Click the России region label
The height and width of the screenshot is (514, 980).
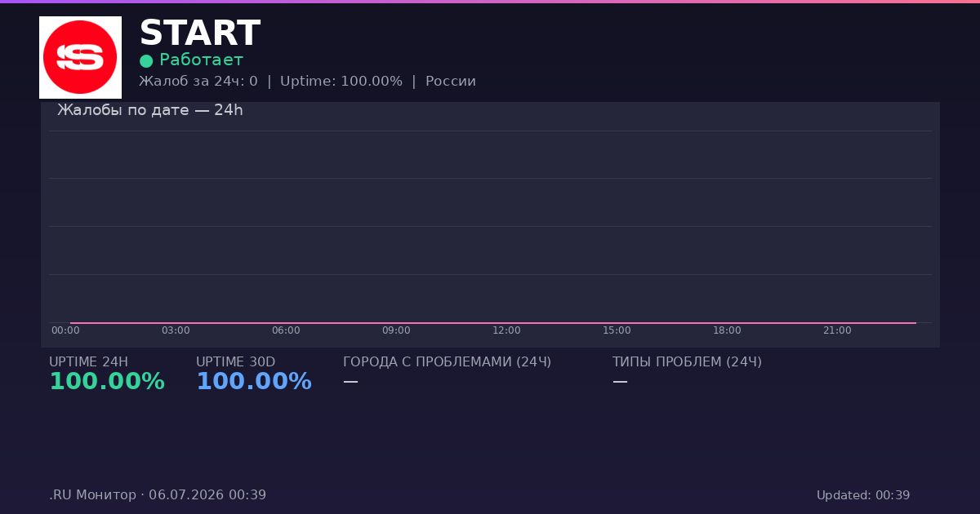(x=451, y=82)
